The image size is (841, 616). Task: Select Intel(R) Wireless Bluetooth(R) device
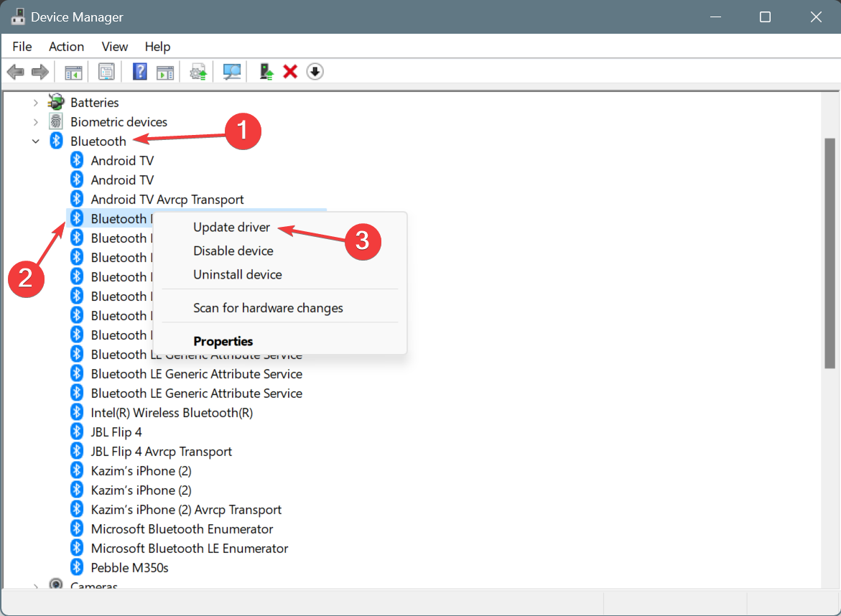172,413
